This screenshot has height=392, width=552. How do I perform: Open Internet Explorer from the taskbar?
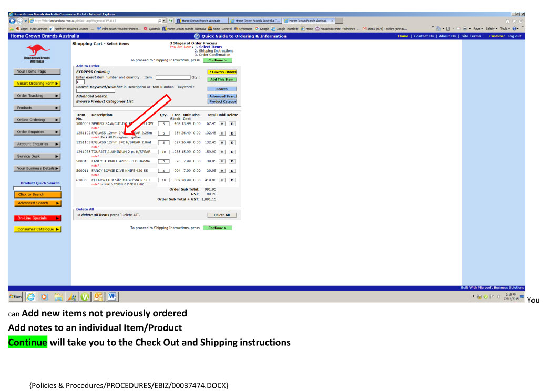[30, 296]
